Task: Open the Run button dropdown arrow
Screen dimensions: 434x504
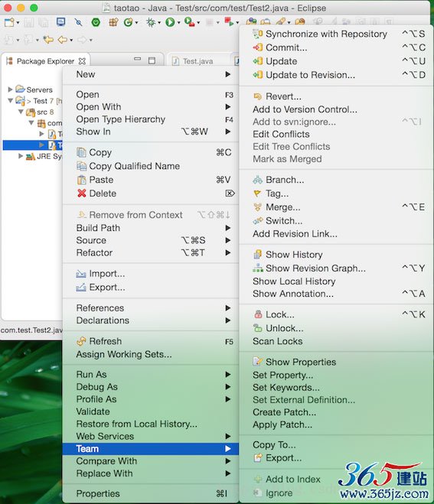Action: pyautogui.click(x=178, y=23)
